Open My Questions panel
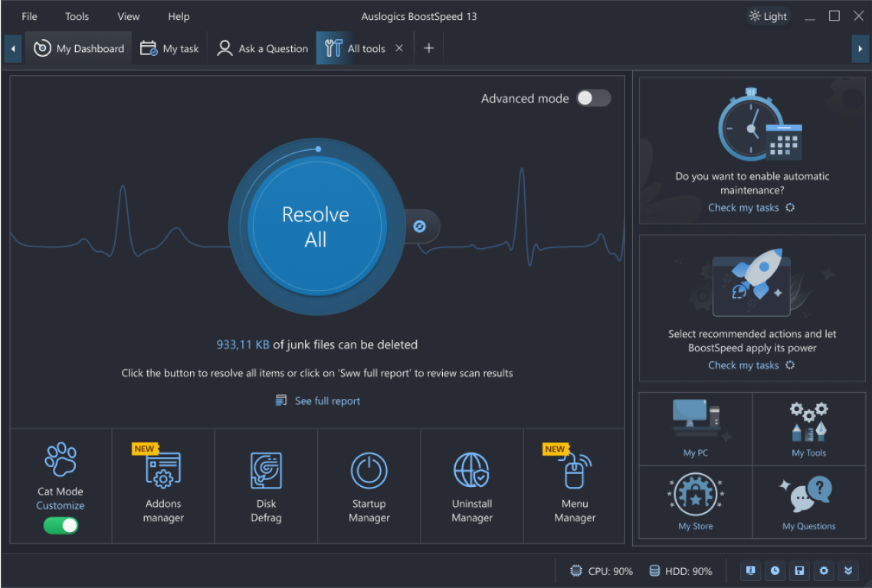Image resolution: width=872 pixels, height=588 pixels. tap(808, 500)
